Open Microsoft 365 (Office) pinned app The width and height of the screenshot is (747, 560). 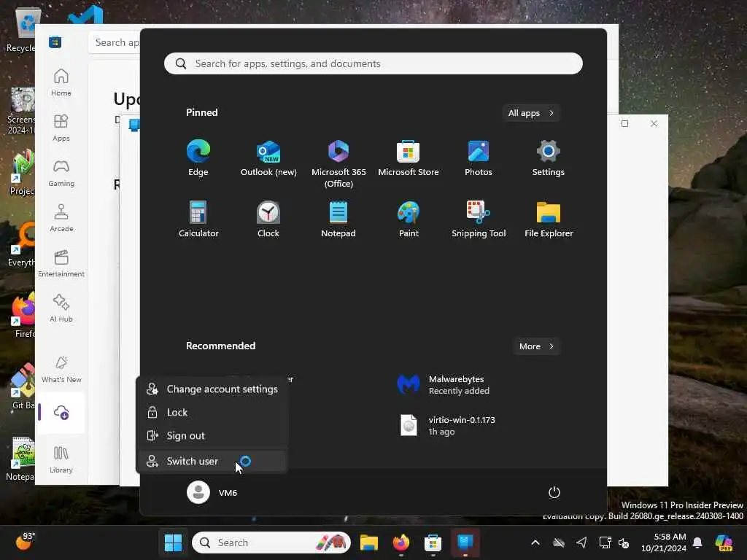pyautogui.click(x=338, y=164)
